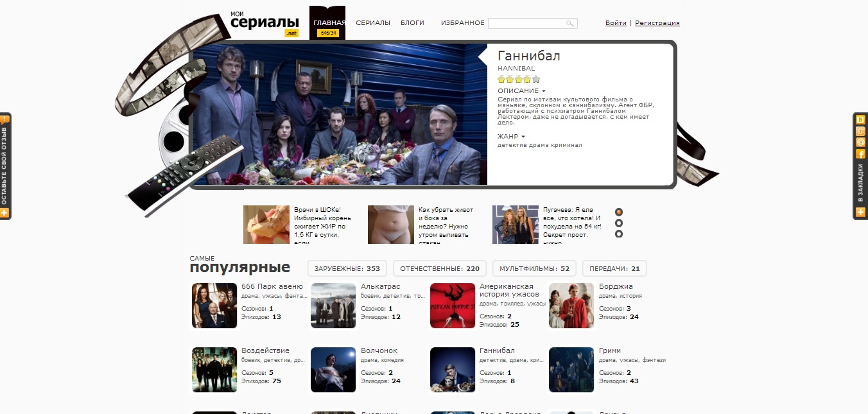Select the second ad carousel dot
Viewport: 868px width, 414px height.
click(x=619, y=223)
